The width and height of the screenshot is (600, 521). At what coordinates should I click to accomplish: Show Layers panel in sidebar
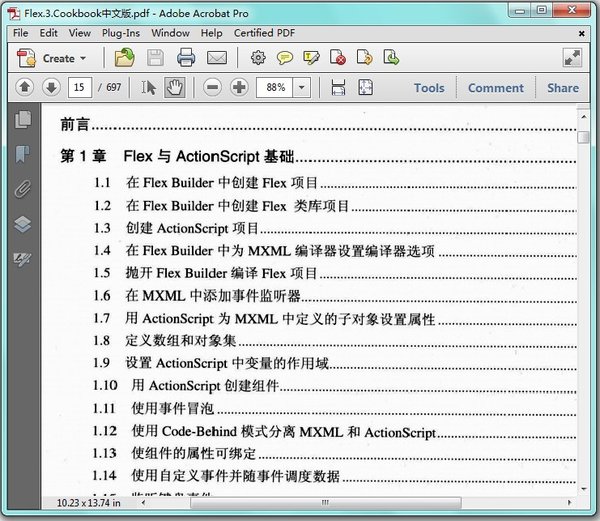click(x=23, y=225)
